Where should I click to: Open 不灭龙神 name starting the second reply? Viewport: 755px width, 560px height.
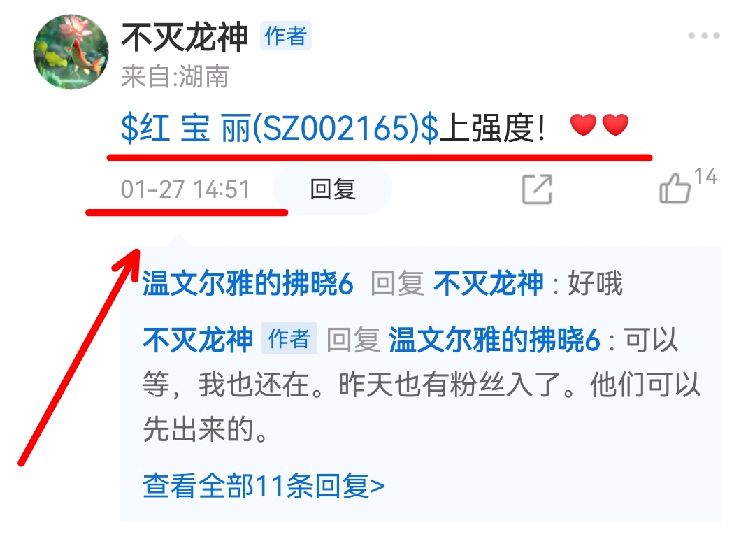(198, 339)
